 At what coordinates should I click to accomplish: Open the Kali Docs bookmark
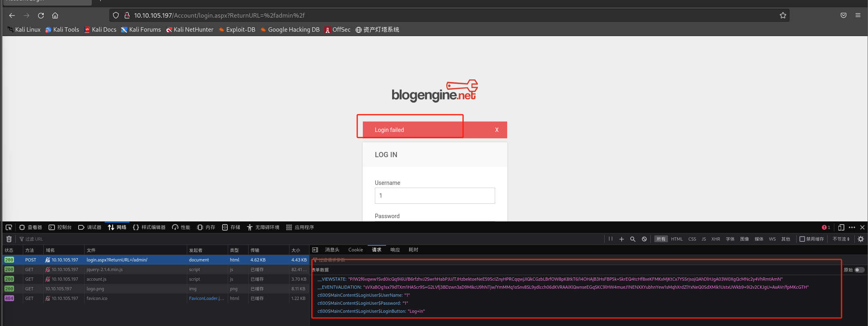click(100, 30)
